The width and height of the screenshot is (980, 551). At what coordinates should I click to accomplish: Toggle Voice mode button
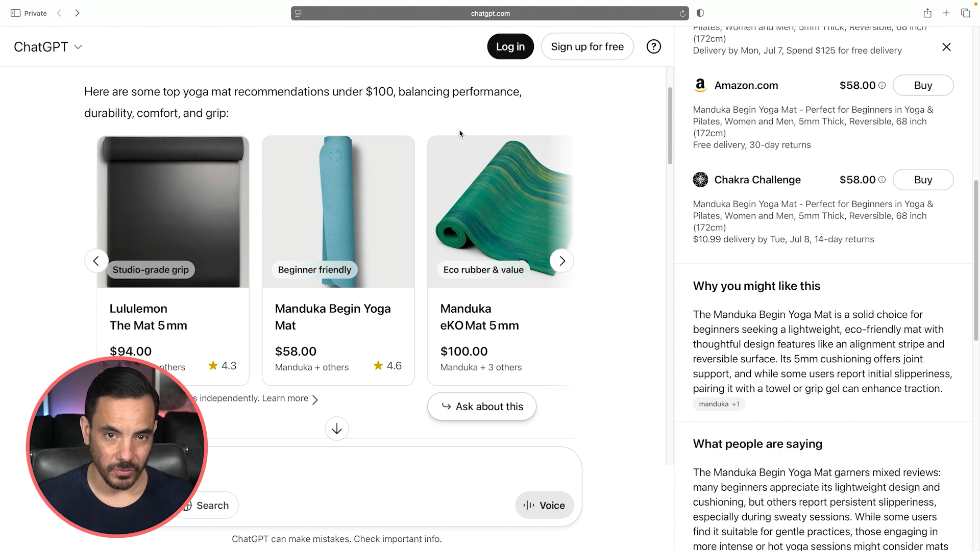(544, 505)
